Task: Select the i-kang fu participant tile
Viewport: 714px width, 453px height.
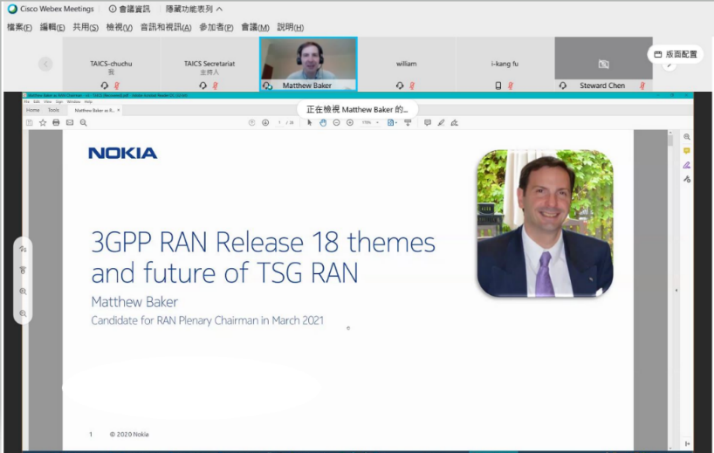Action: (x=505, y=64)
